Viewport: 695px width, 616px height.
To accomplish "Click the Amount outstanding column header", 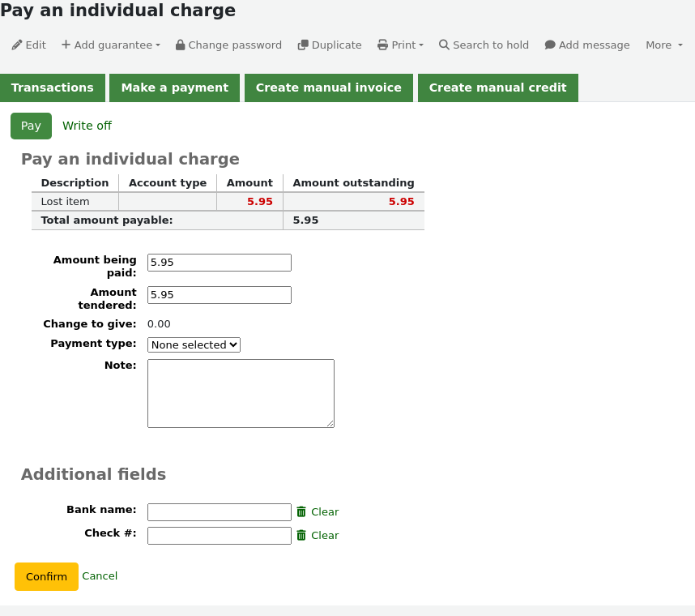I will pos(353,182).
